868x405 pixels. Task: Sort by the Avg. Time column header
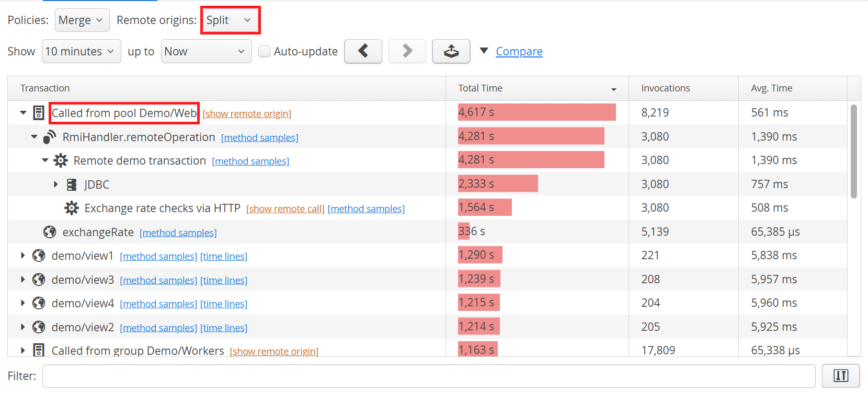[771, 88]
